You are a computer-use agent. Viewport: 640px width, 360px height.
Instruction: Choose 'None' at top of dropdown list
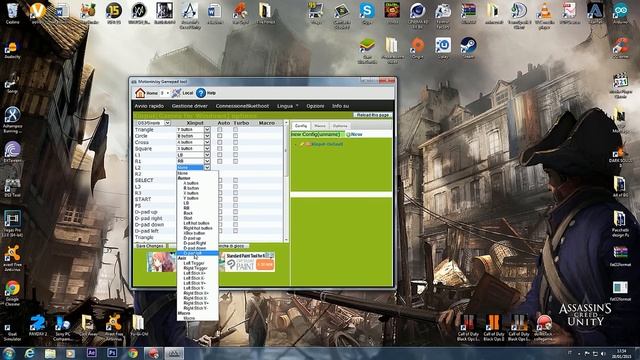click(183, 173)
